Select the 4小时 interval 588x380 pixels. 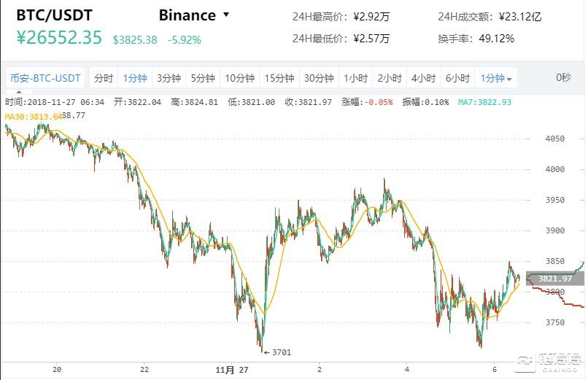(x=424, y=78)
